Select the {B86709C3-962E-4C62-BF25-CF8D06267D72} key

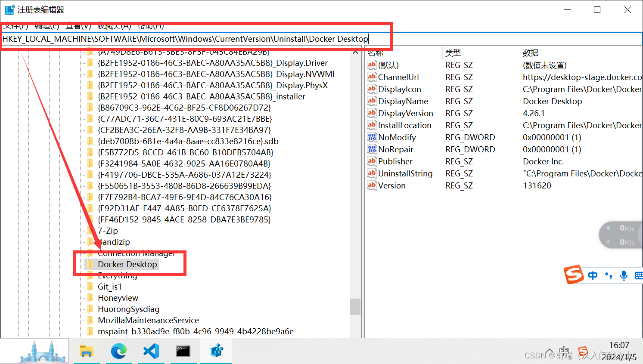pos(184,108)
